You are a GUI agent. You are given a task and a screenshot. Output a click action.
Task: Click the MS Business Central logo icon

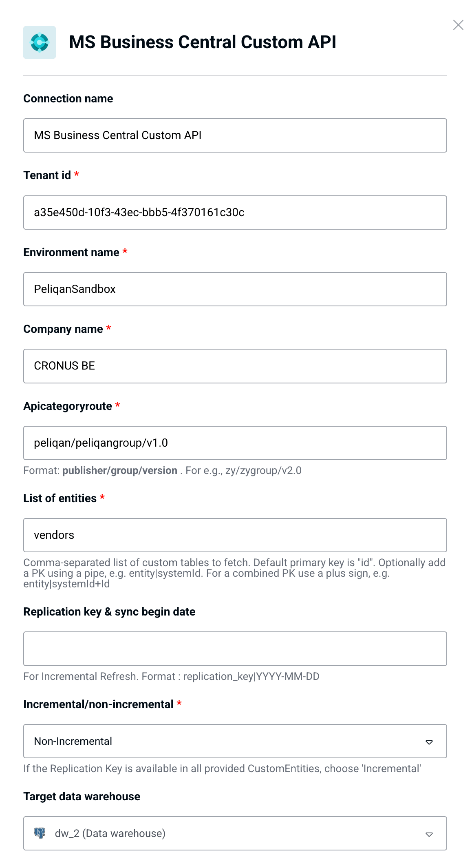(40, 42)
